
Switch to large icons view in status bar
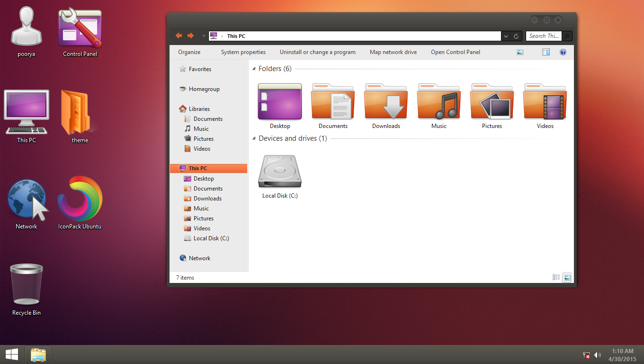coord(567,278)
